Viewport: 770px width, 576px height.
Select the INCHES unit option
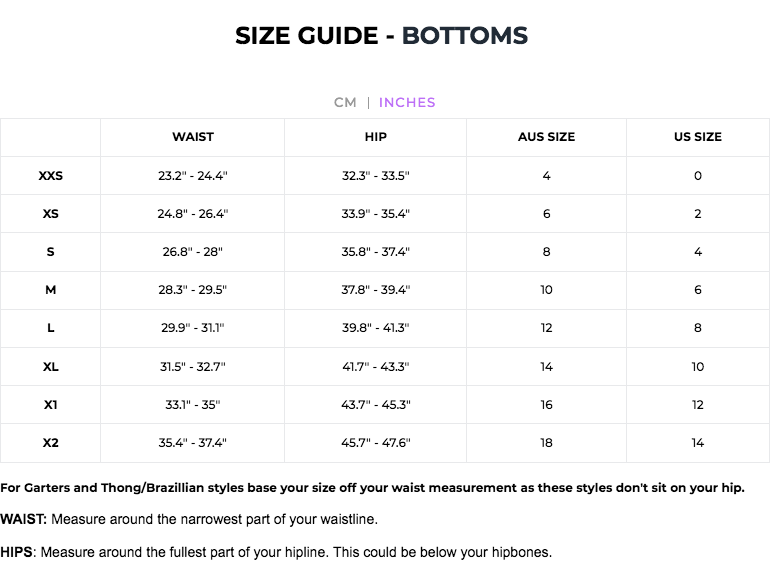click(407, 102)
